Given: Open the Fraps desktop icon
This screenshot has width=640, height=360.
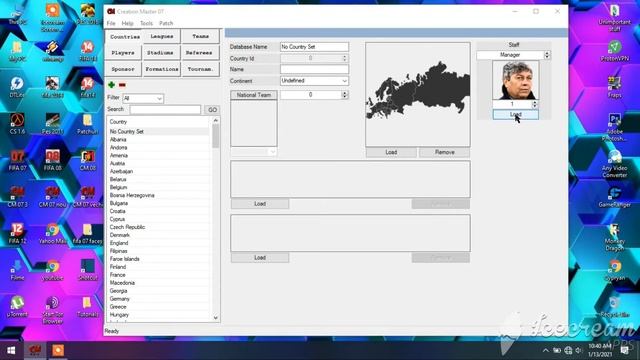Looking at the screenshot, I should (614, 87).
